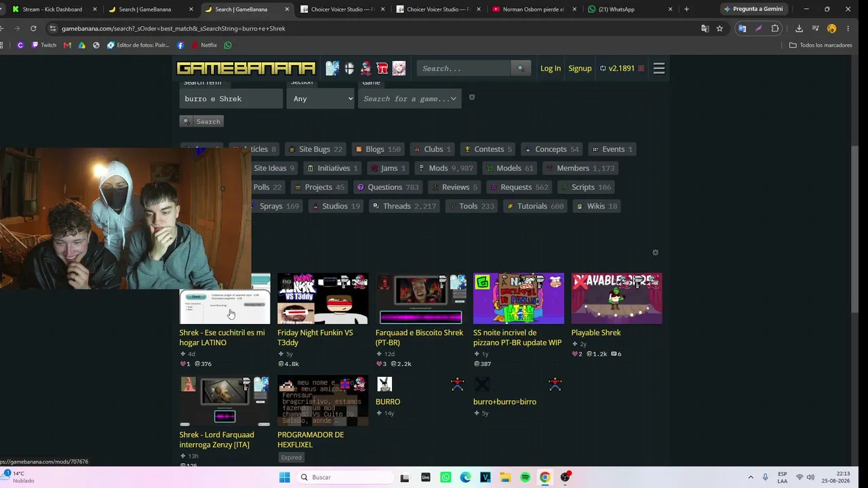Filter results by Scripts 106
The width and height of the screenshot is (868, 488).
coord(586,187)
